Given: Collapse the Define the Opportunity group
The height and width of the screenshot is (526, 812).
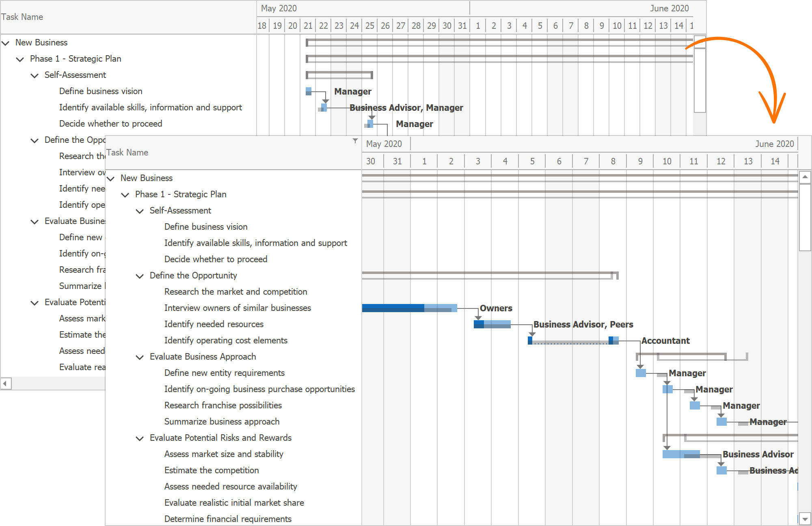Looking at the screenshot, I should pos(140,276).
